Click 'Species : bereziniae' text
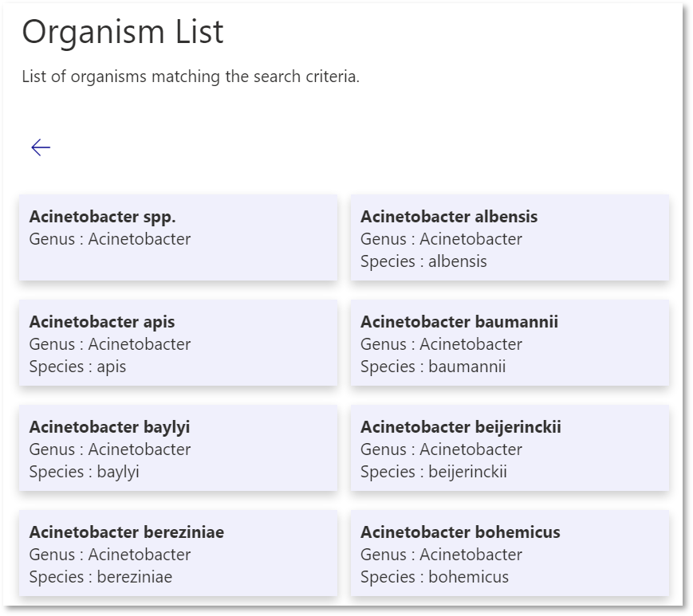The height and width of the screenshot is (616, 693). point(100,577)
